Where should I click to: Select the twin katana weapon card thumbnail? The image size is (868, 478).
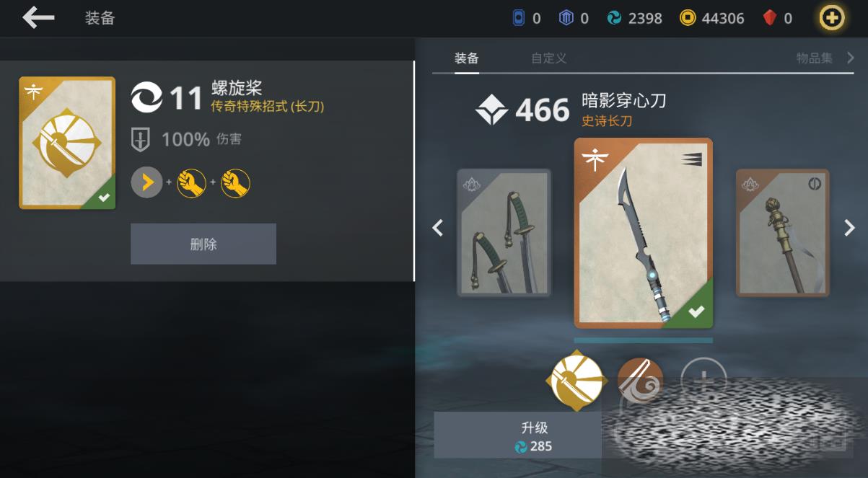(x=504, y=233)
